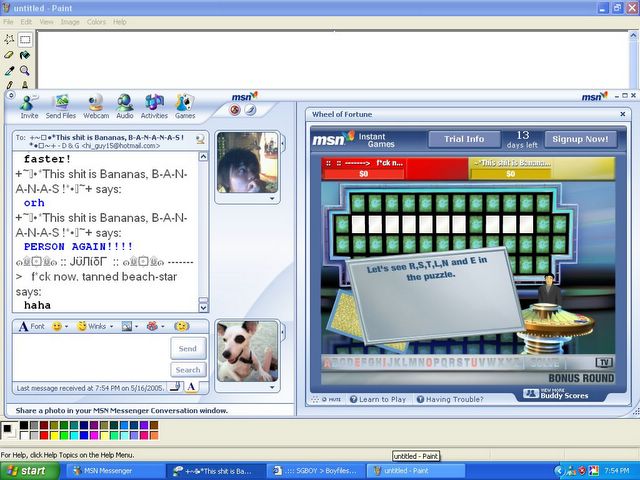Screen dimensions: 640x480
Task: Open Buddy Scores in the game panel
Action: click(556, 393)
